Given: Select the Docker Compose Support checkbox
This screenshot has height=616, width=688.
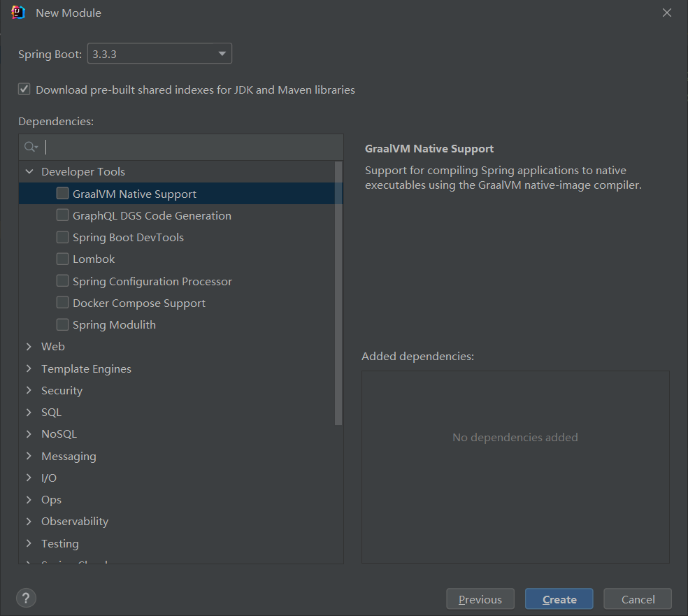Looking at the screenshot, I should [63, 303].
